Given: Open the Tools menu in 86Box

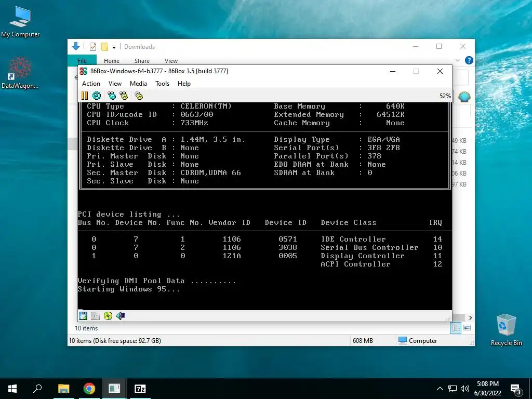Looking at the screenshot, I should point(162,84).
